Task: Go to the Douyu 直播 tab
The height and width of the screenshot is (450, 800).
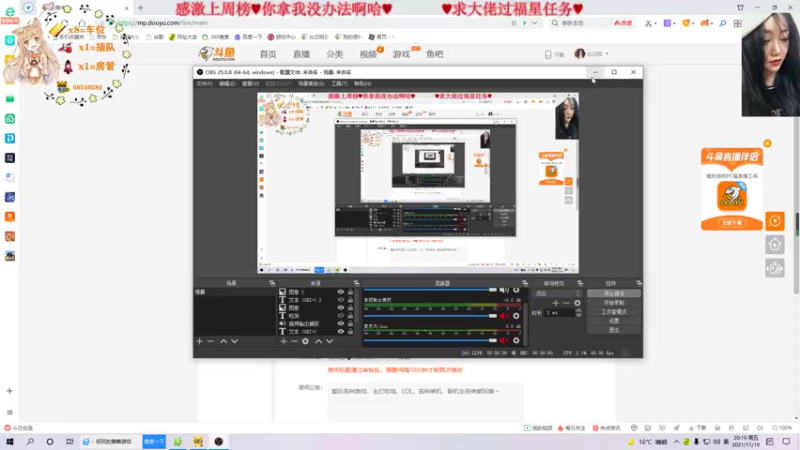Action: tap(302, 54)
